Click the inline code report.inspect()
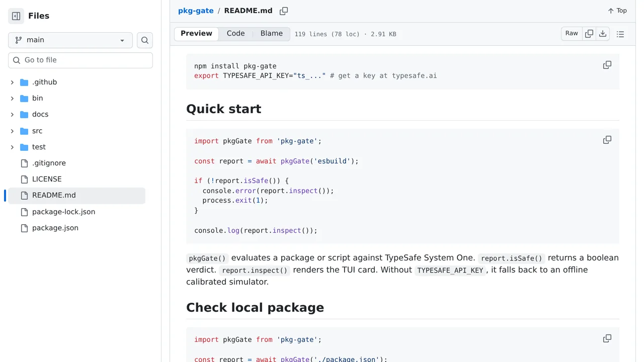The image size is (644, 362). click(x=255, y=270)
